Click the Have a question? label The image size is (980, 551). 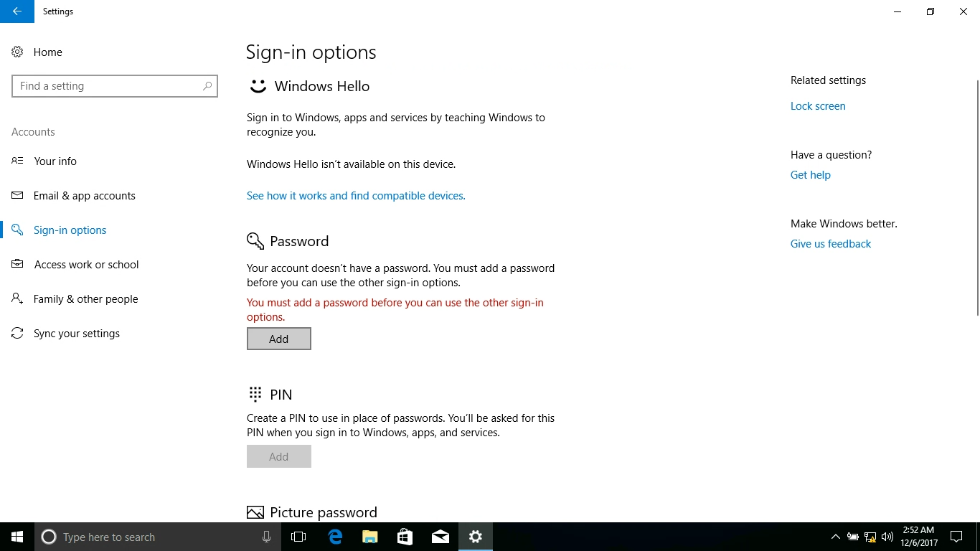(831, 155)
